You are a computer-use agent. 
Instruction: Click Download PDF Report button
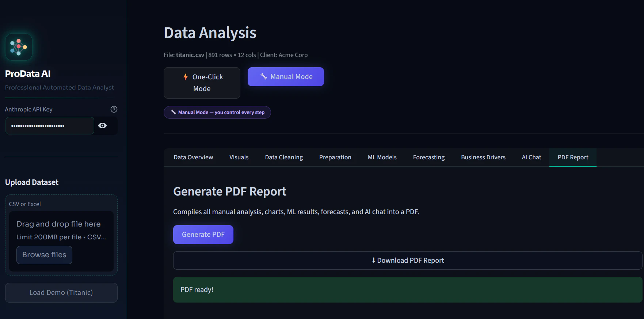pos(408,261)
